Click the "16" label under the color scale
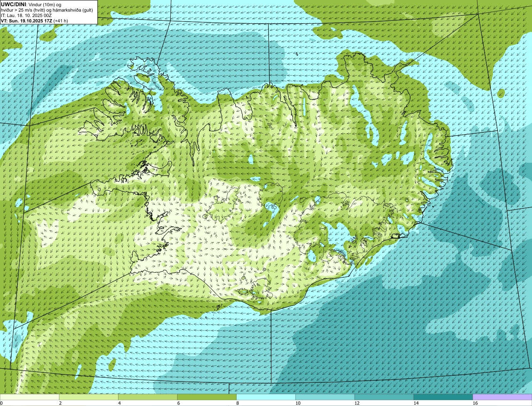This screenshot has height=406, width=532. (x=475, y=403)
